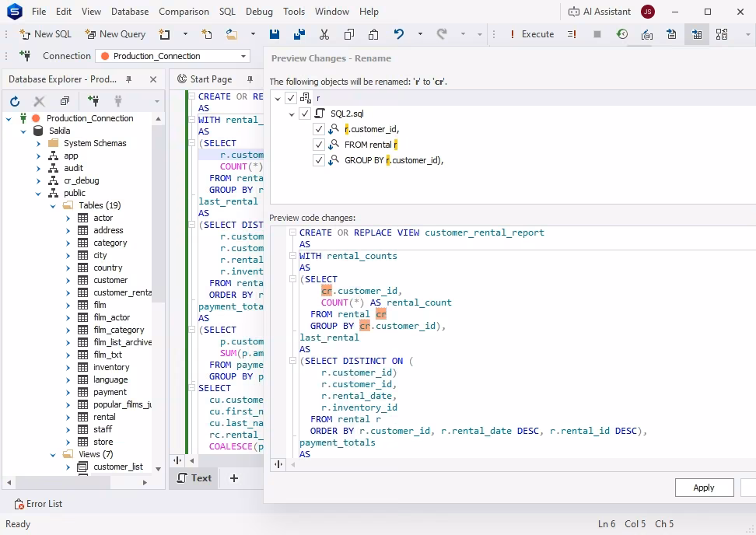
Task: Uncheck the r.customer_id, checkbox
Action: (318, 129)
